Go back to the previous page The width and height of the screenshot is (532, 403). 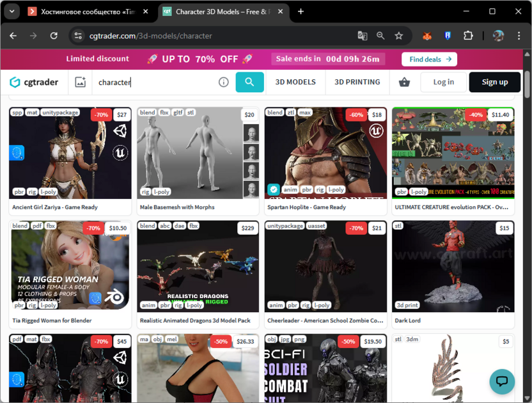[13, 36]
